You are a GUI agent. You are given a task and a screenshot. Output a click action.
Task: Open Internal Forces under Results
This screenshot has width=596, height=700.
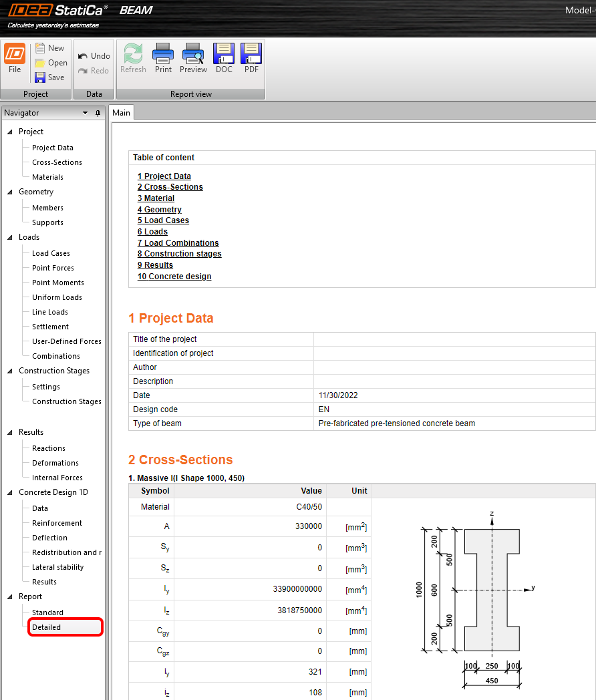point(57,478)
